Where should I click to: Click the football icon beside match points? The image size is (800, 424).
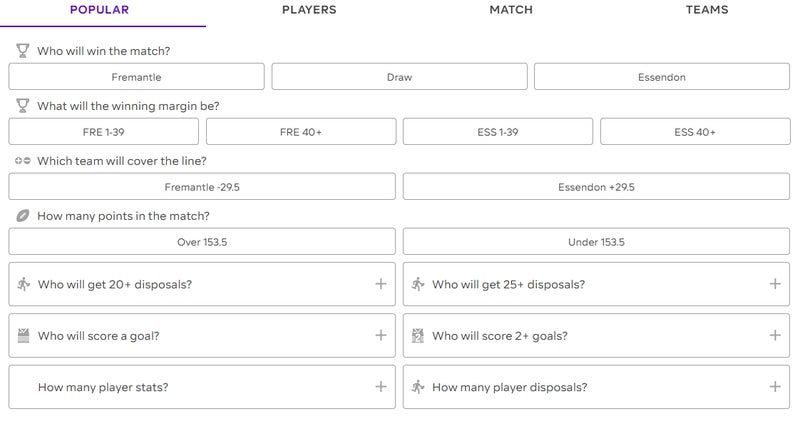click(x=22, y=216)
